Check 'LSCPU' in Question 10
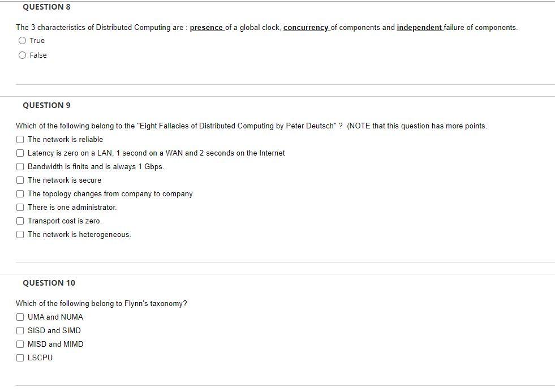 tap(19, 357)
